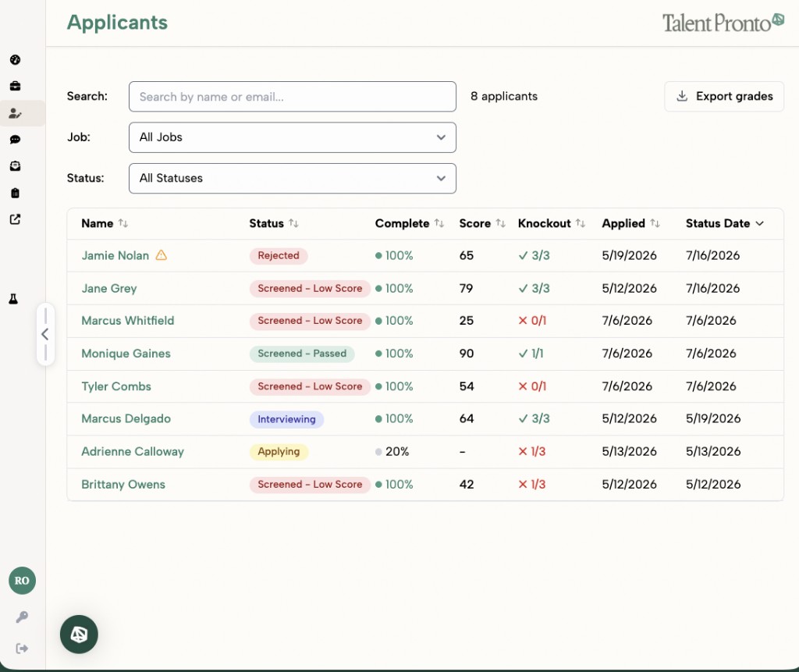Click status date 5/19/2026 for Marcus Delgado
This screenshot has height=672, width=799.
pyautogui.click(x=713, y=418)
